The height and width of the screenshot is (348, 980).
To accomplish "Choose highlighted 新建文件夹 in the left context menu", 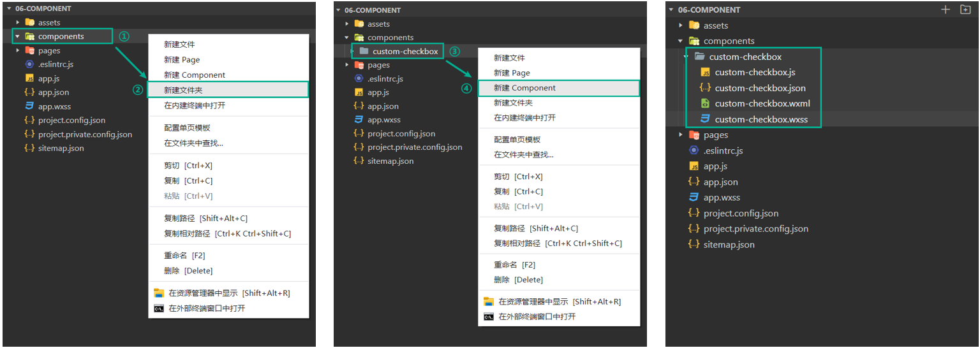I will tap(184, 90).
